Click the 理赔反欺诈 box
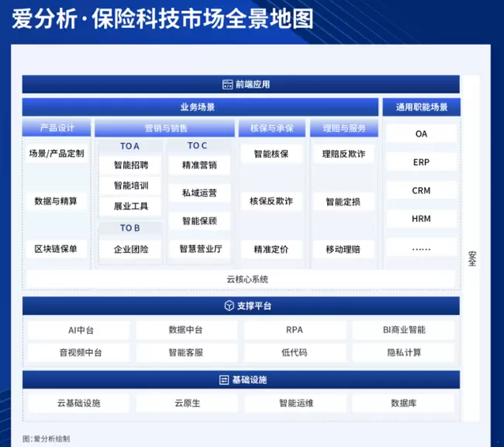The image size is (504, 447). pos(343,154)
